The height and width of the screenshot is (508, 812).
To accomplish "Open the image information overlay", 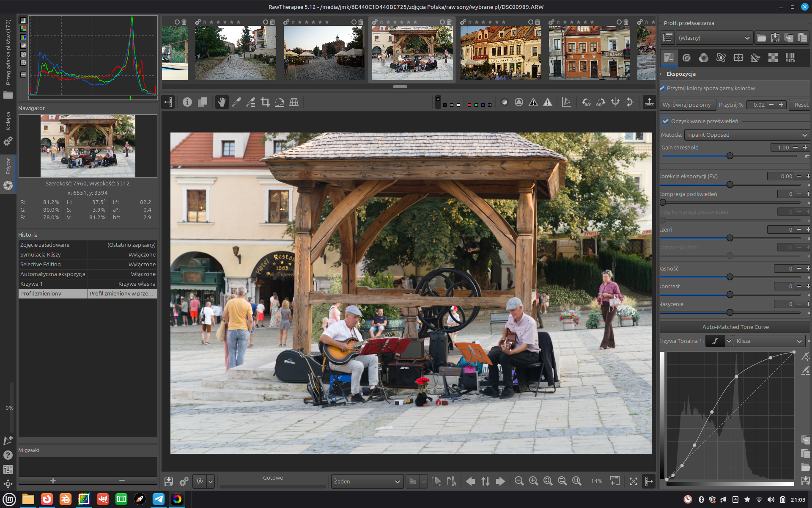I will click(187, 102).
